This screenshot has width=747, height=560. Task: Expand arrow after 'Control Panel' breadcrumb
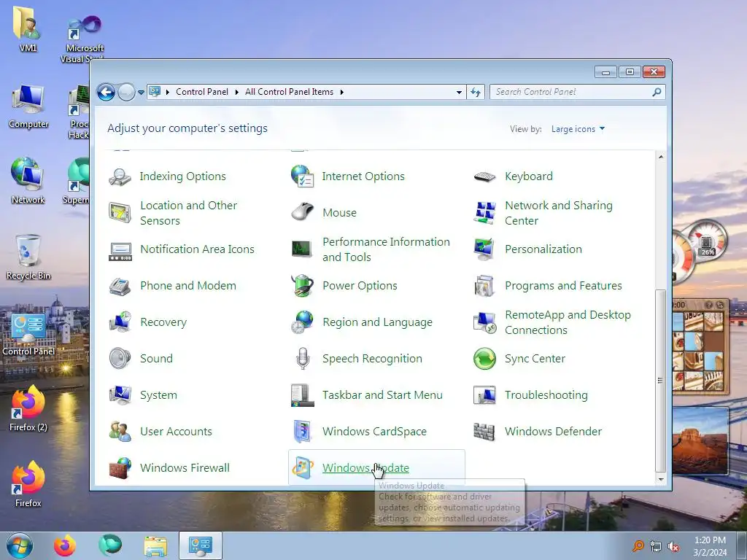click(x=237, y=92)
